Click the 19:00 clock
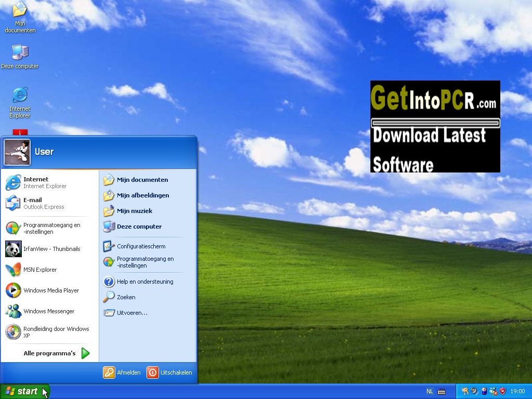 [517, 392]
